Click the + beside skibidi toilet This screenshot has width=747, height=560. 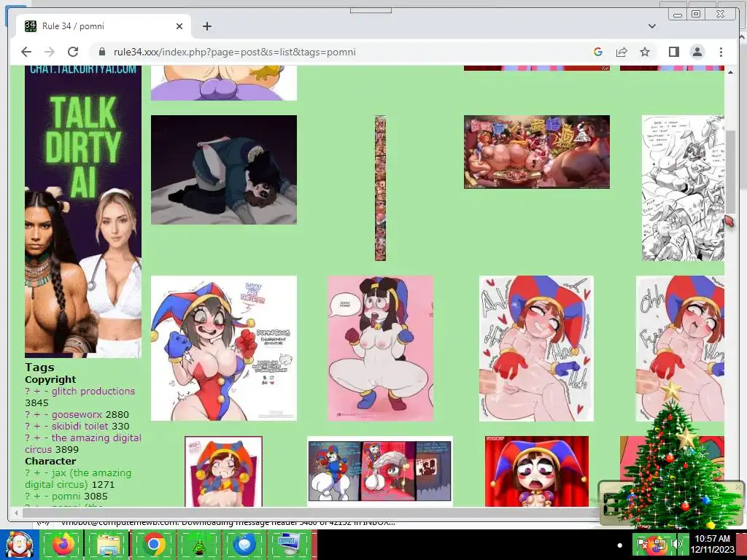click(x=36, y=426)
